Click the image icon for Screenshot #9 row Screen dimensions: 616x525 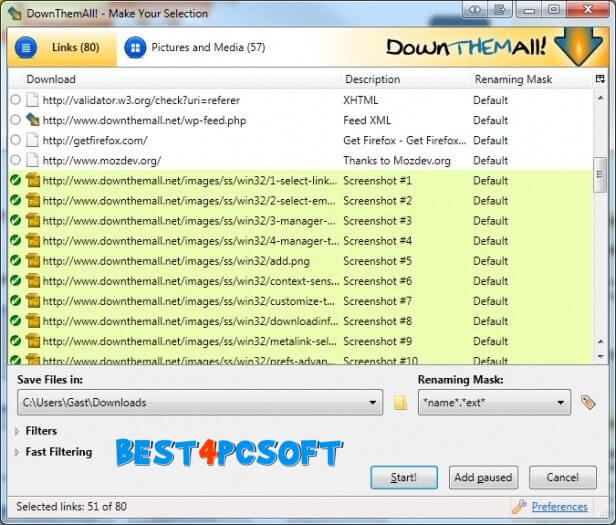33,341
